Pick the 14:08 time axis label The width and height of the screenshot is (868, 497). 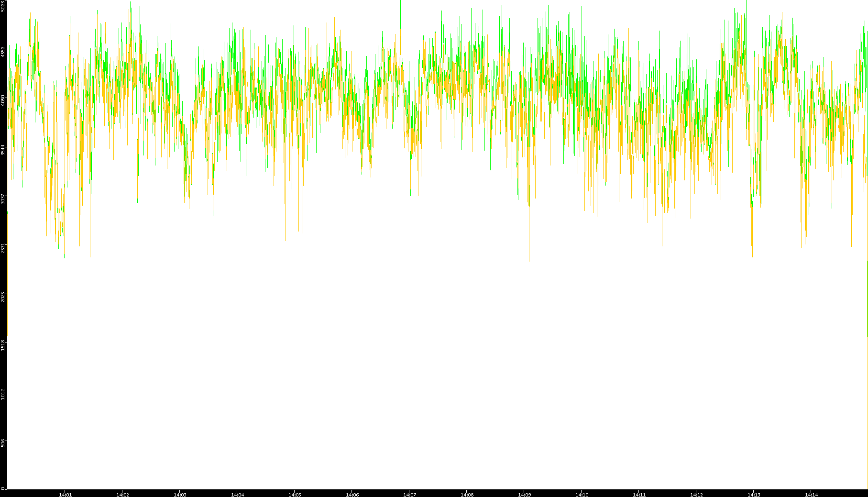point(467,495)
